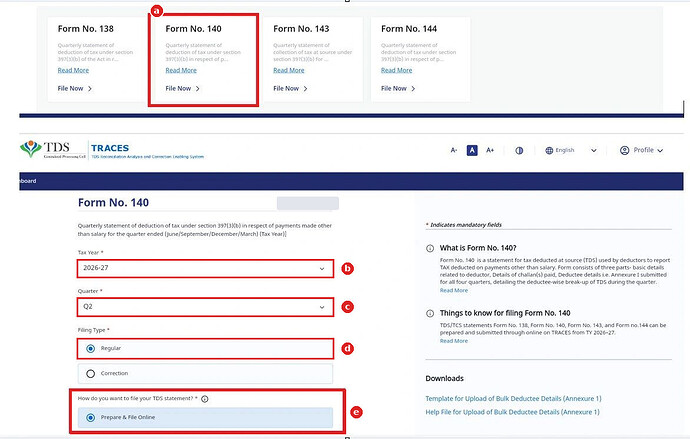Click Read More under What is Form No. 140?
Image resolution: width=690 pixels, height=439 pixels.
coord(454,291)
